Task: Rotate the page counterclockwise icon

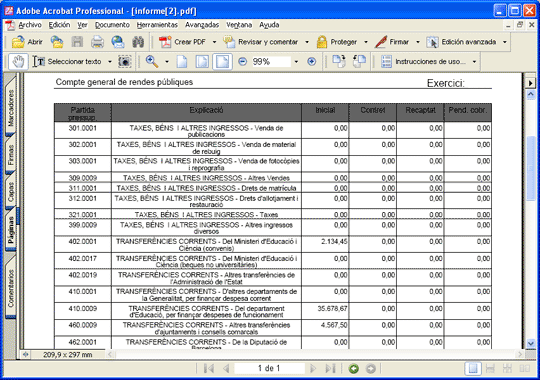Action: click(359, 62)
